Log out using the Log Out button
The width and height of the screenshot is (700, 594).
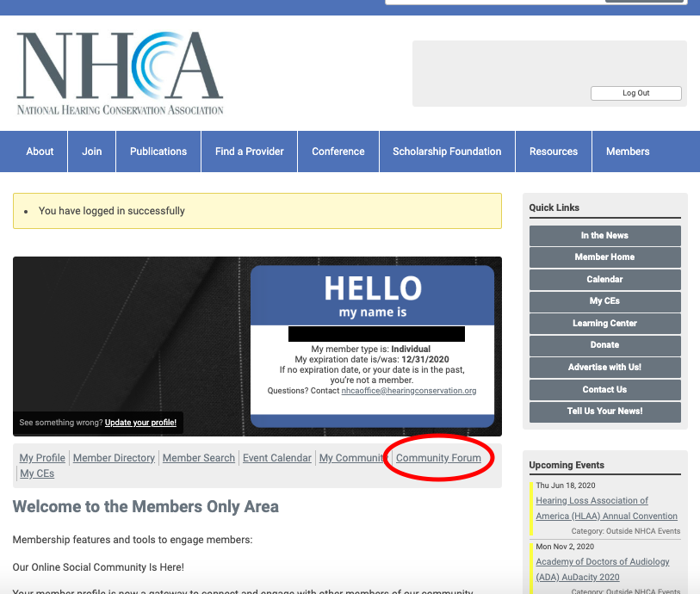coord(635,93)
